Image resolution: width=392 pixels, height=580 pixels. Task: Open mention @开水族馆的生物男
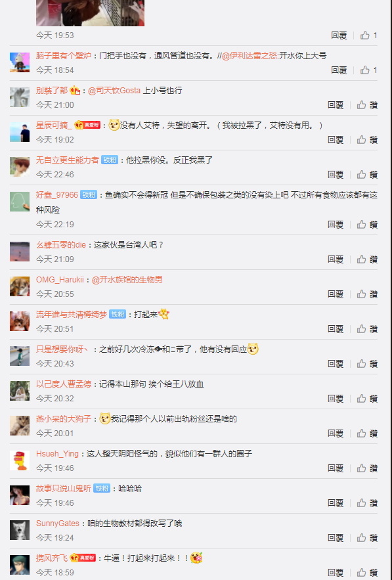pyautogui.click(x=127, y=280)
